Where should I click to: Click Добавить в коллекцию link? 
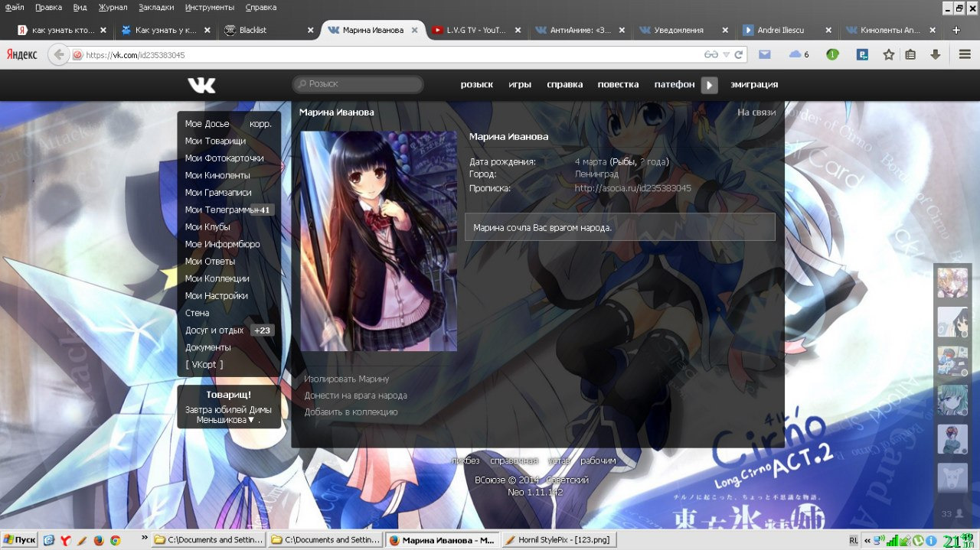(351, 412)
